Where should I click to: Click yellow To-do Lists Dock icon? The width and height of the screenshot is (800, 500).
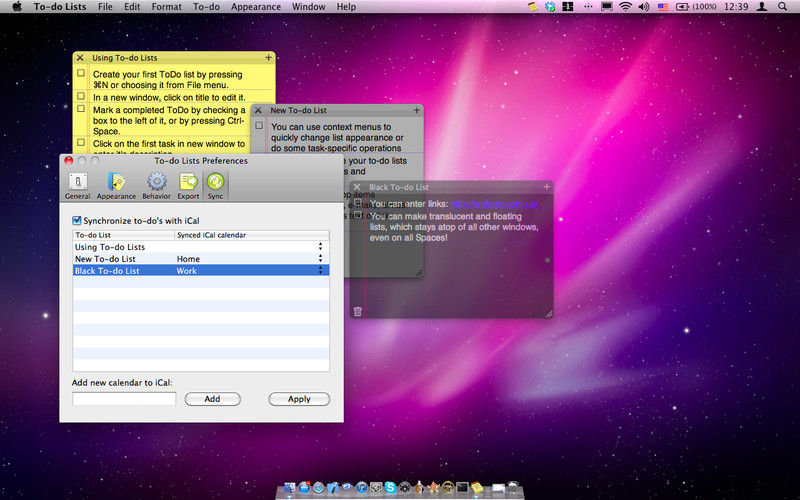tap(477, 488)
